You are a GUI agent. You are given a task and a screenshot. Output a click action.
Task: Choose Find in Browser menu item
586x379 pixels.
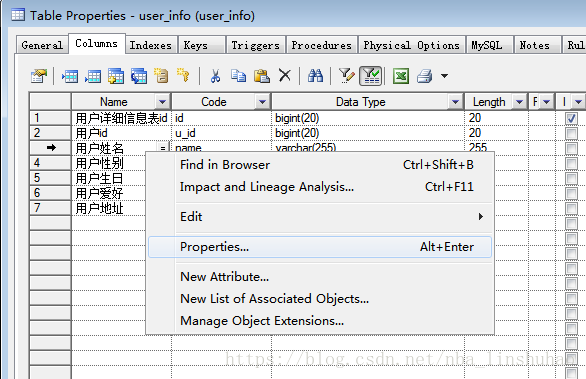320,164
